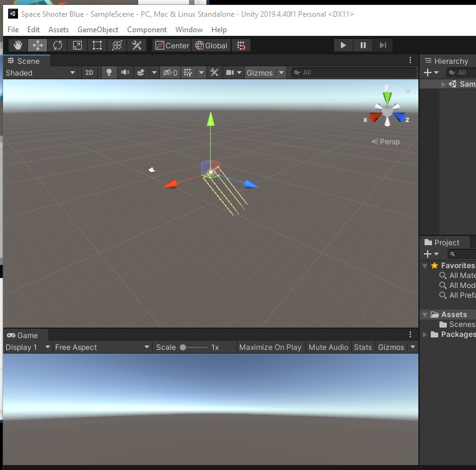Select the Move tool
The height and width of the screenshot is (470, 476).
[x=38, y=45]
